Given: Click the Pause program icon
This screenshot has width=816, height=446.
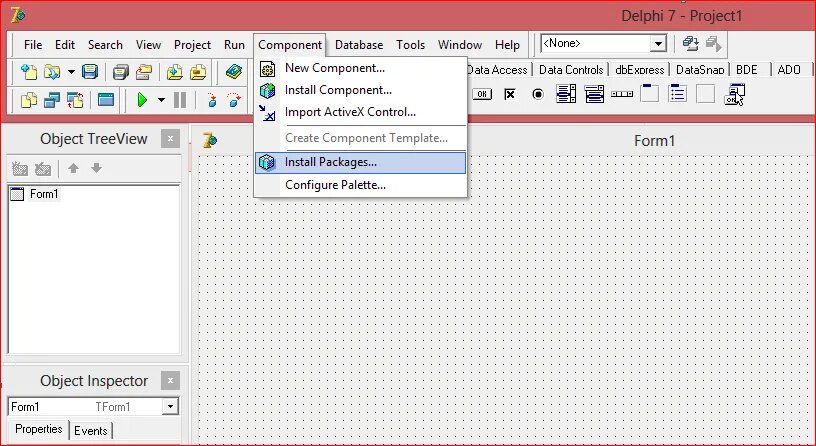Looking at the screenshot, I should click(180, 99).
